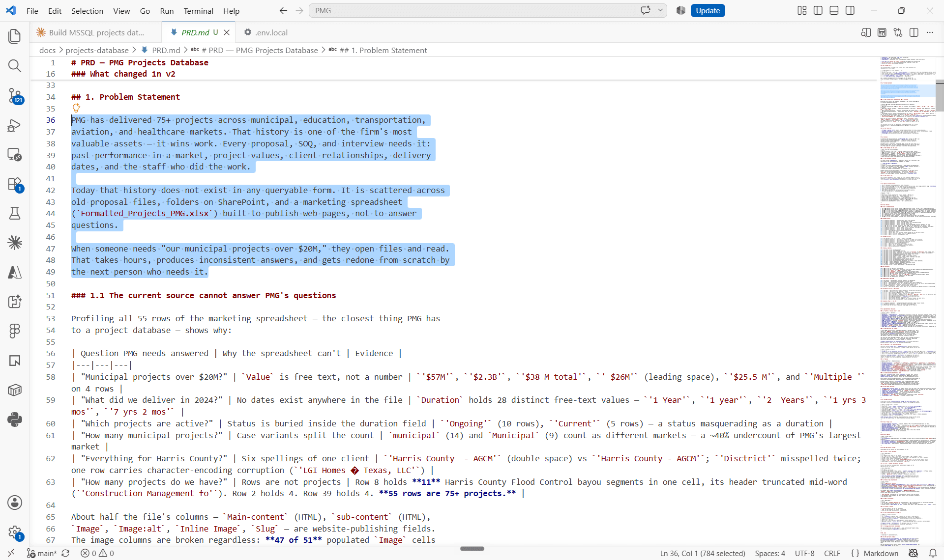Open the Claude starburst panel in activity bar
Image resolution: width=944 pixels, height=560 pixels.
point(15,243)
